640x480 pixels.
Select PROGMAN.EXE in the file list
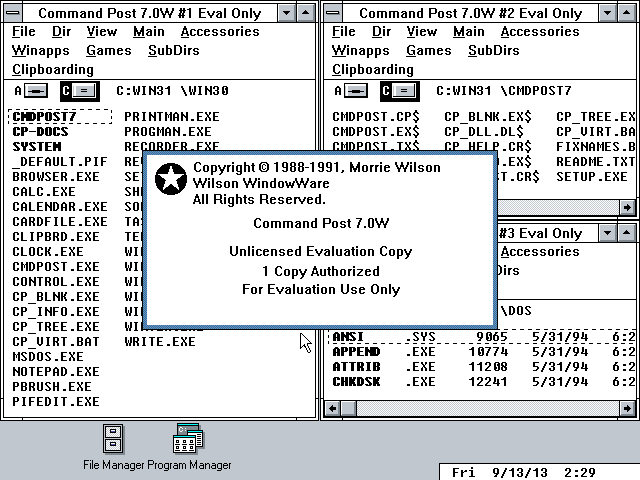pos(168,132)
